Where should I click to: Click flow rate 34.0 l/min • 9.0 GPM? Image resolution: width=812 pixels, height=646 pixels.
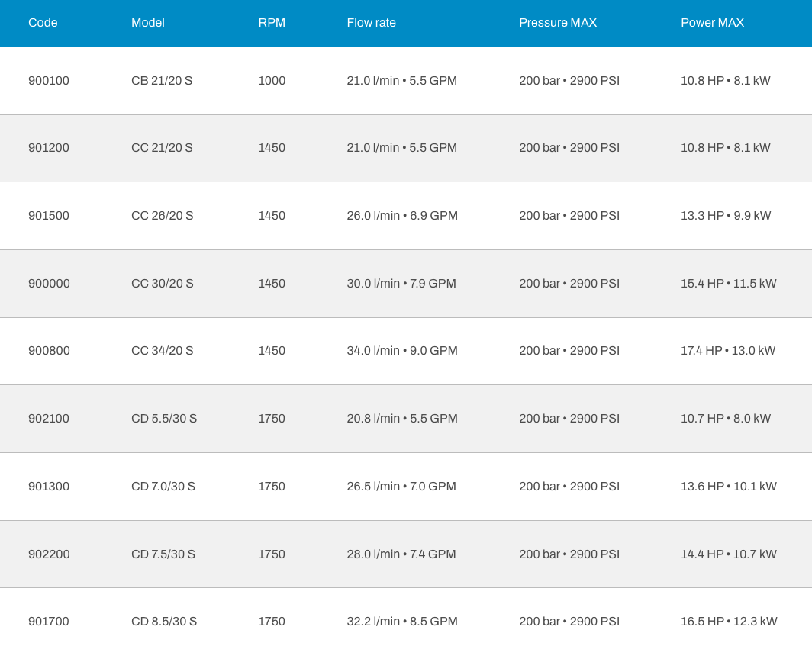pos(402,351)
